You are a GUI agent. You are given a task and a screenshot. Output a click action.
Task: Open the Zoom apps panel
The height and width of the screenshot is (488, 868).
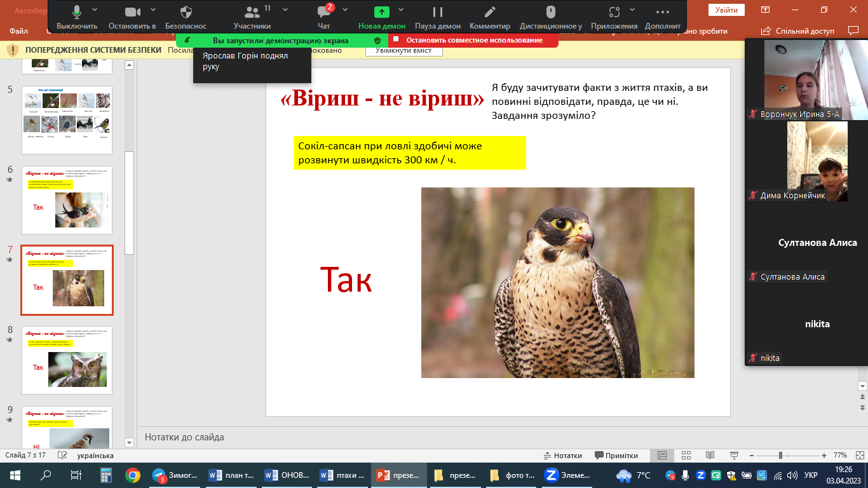click(x=614, y=17)
